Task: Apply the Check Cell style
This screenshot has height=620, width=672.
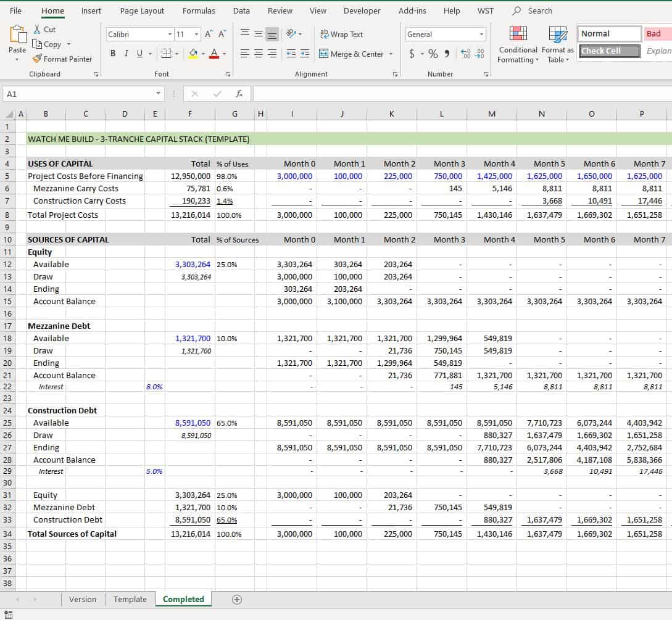Action: coord(609,51)
